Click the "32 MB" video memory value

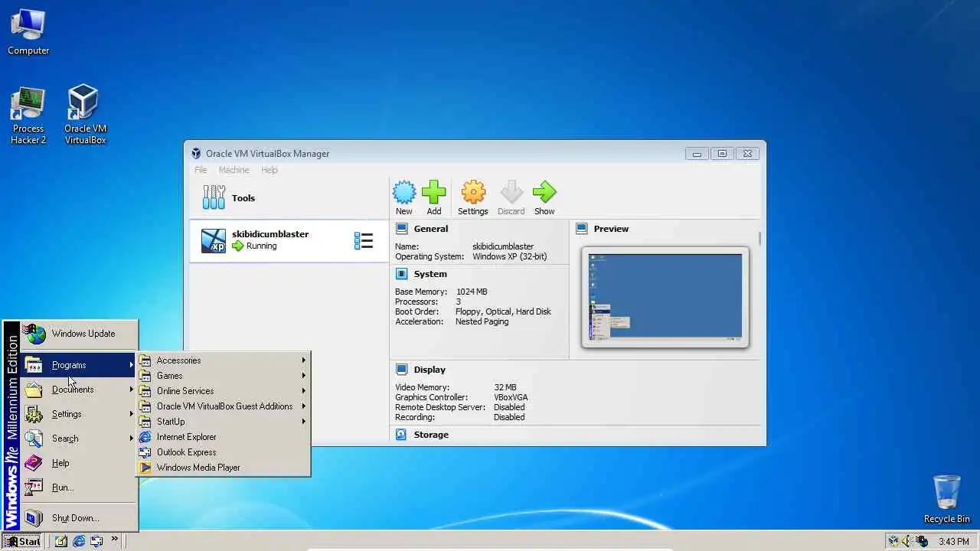coord(505,387)
